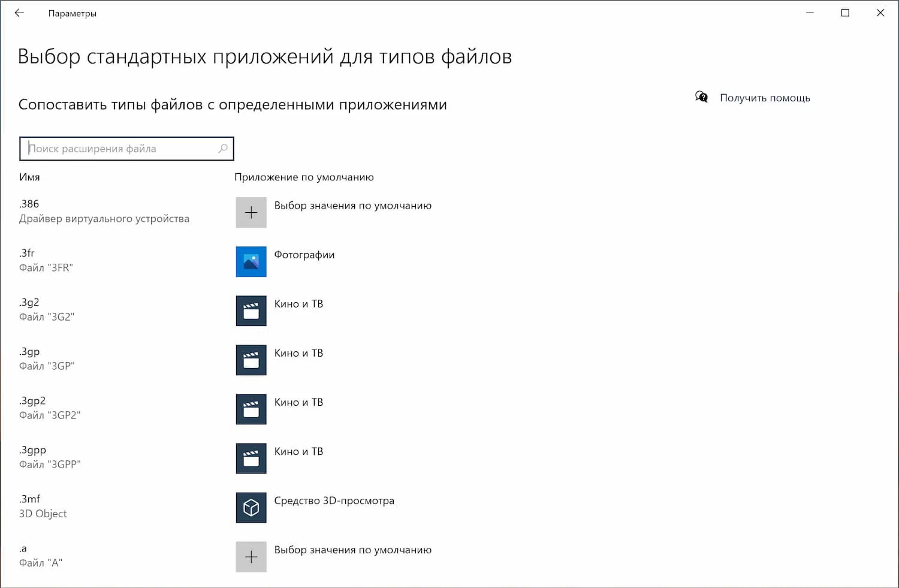899x588 pixels.
Task: Click the Кино и ТВ icon beside .3gp2
Action: 251,409
